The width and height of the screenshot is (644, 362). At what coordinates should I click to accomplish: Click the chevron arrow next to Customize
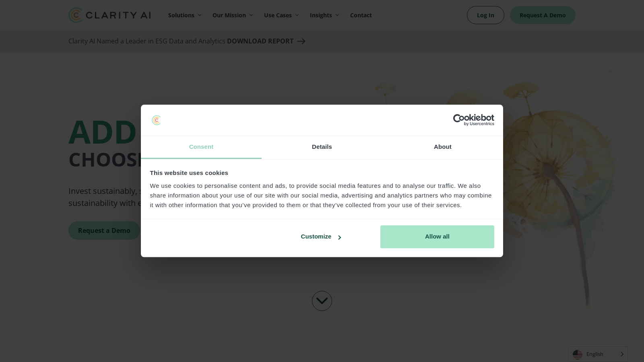pyautogui.click(x=339, y=237)
